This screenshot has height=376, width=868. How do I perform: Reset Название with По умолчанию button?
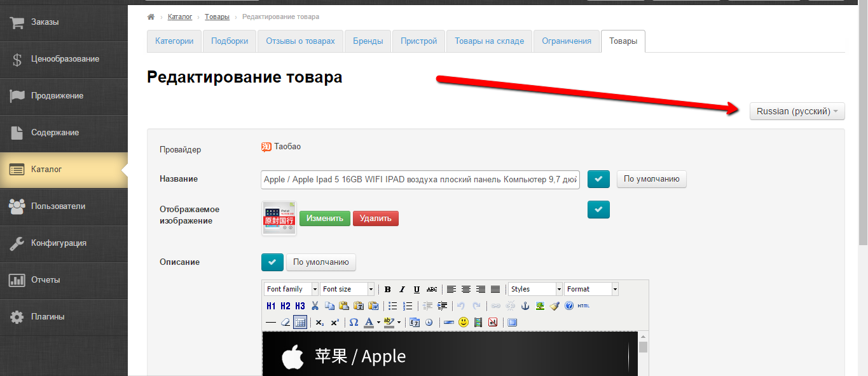(x=652, y=179)
